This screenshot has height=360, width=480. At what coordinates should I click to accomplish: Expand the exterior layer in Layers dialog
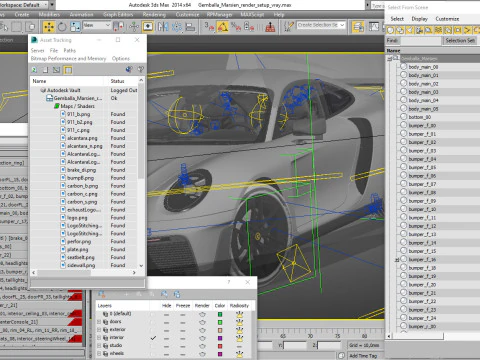click(x=99, y=330)
